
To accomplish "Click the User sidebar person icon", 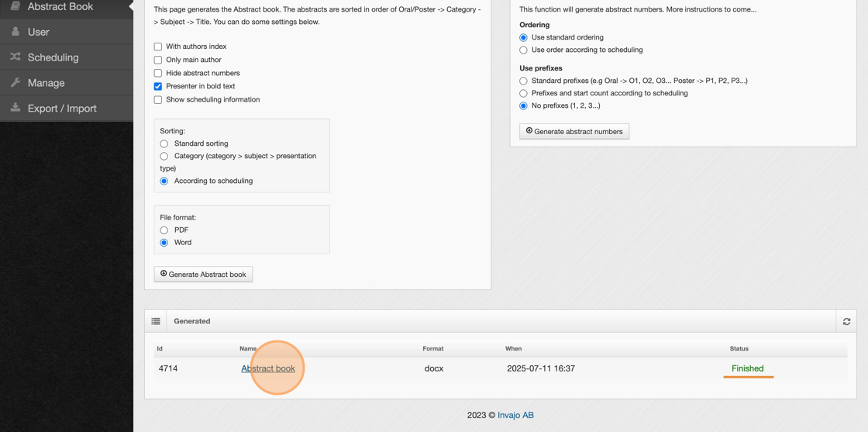I will click(15, 32).
